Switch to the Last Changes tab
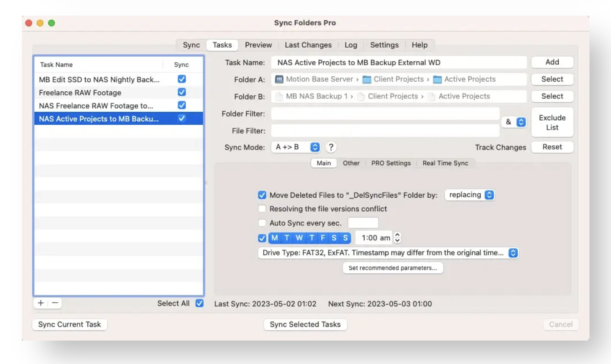Viewport: 611px width, 364px height. pos(308,45)
